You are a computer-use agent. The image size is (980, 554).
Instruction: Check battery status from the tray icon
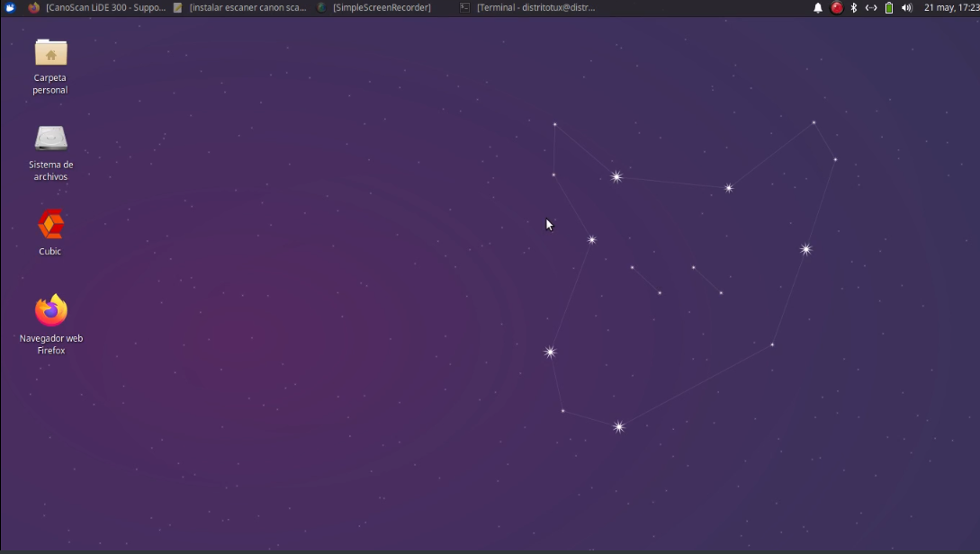point(888,7)
